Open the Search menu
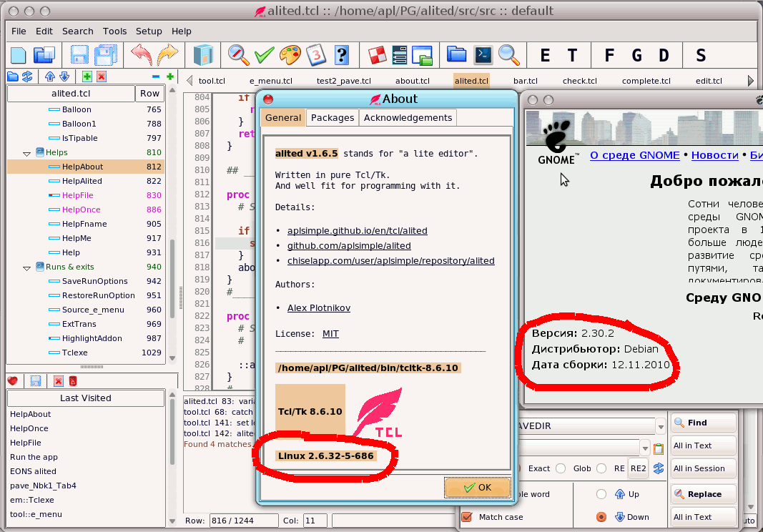Screen dimensions: 763x532 coord(77,31)
